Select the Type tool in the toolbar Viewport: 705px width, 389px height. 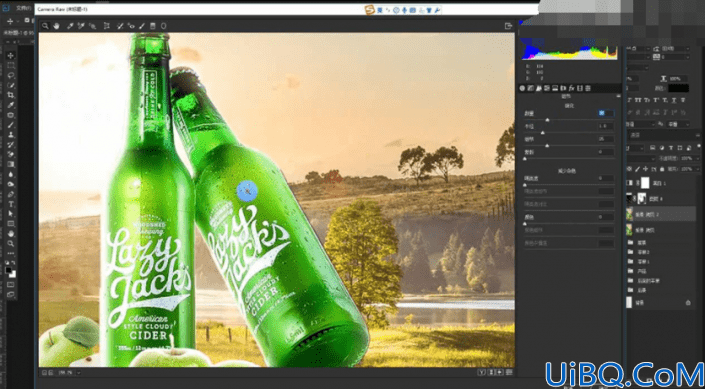[11, 204]
